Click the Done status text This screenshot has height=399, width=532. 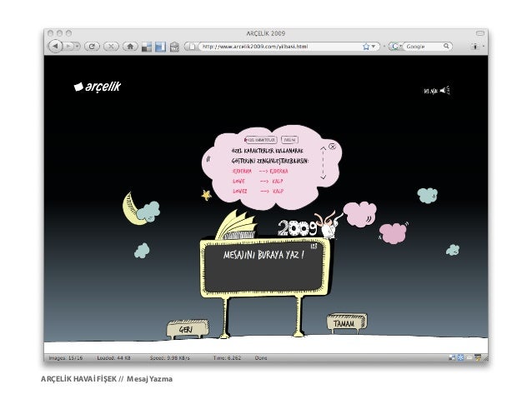point(261,358)
